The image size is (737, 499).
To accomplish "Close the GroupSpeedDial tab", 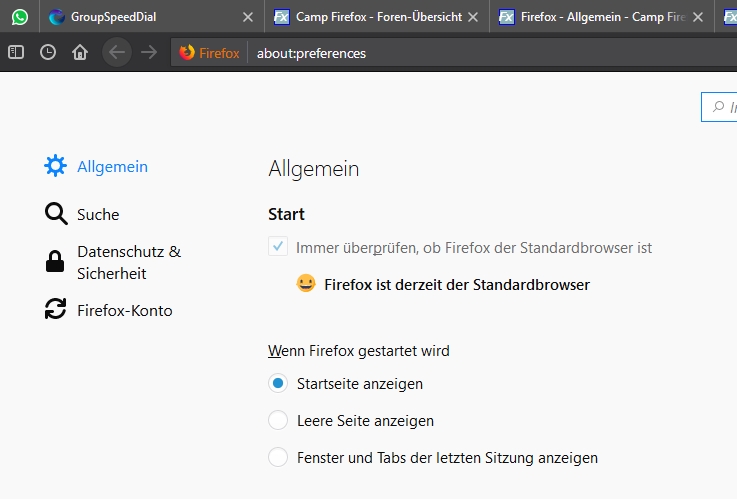I will coord(248,17).
